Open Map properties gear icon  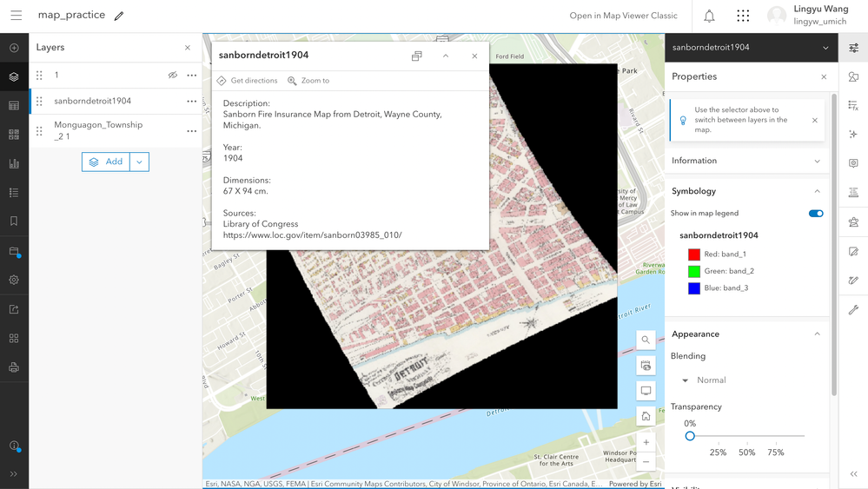coord(15,280)
